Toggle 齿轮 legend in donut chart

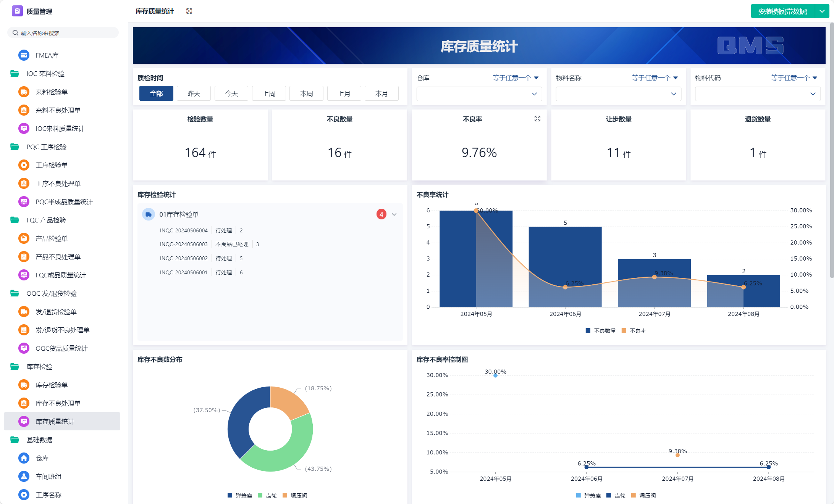coord(267,496)
